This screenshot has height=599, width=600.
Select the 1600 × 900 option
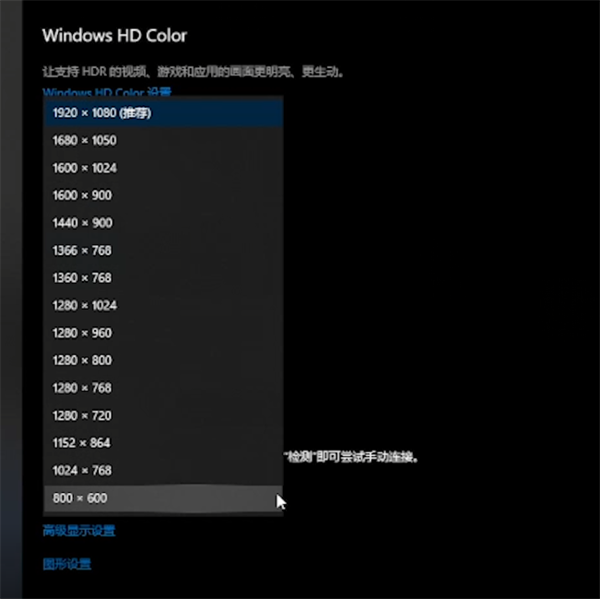click(x=163, y=196)
